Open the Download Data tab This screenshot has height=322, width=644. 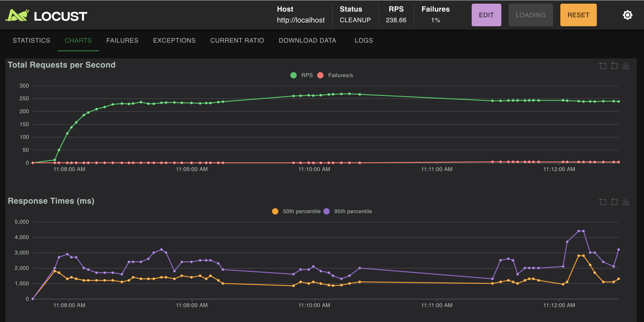tap(307, 41)
